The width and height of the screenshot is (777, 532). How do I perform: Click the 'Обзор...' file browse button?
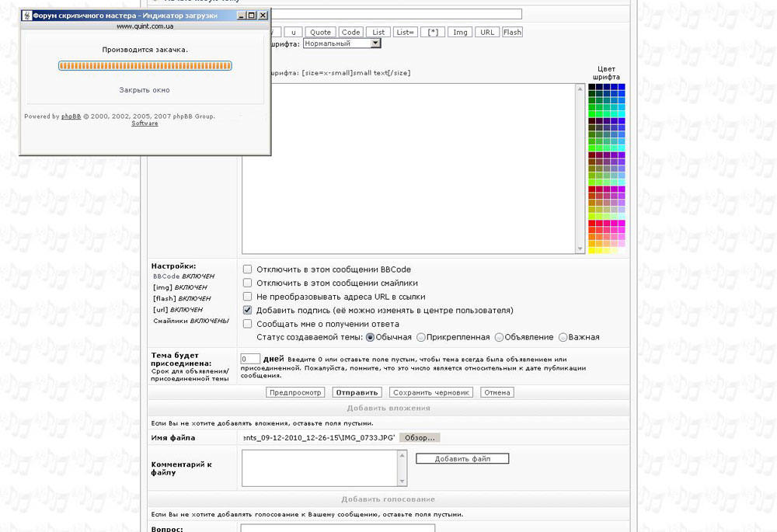coord(420,438)
